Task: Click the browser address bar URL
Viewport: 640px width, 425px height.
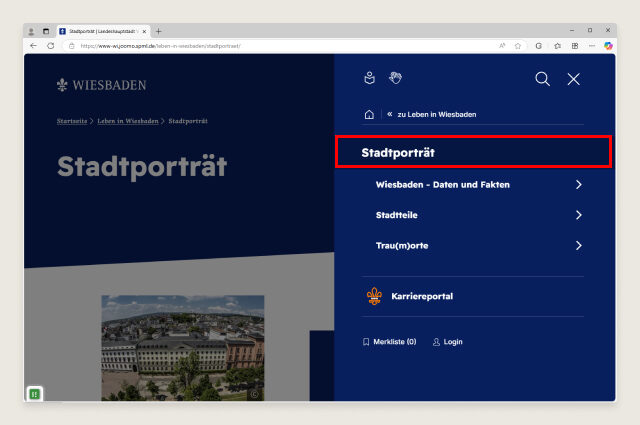Action: [x=160, y=46]
